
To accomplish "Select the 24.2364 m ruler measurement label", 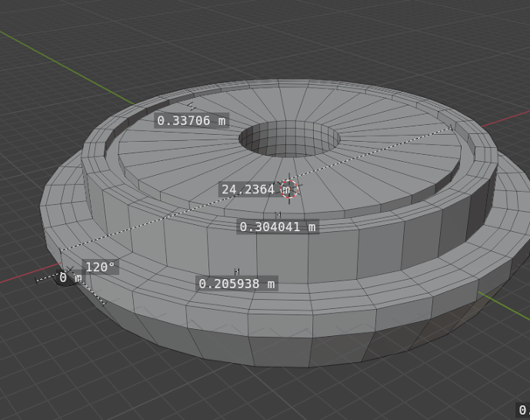I will click(x=255, y=190).
